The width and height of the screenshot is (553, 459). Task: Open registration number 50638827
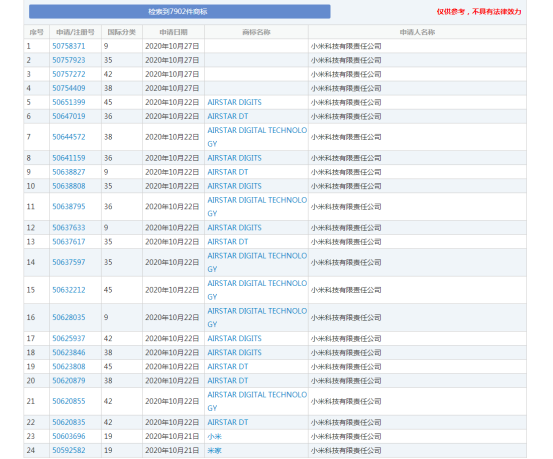(x=69, y=172)
